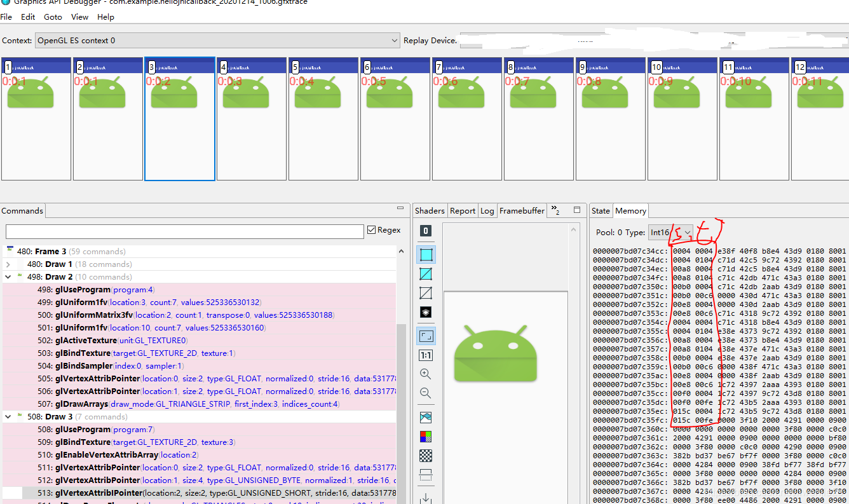849x504 pixels.
Task: Select the wireframe-only render mode icon
Action: tap(426, 293)
